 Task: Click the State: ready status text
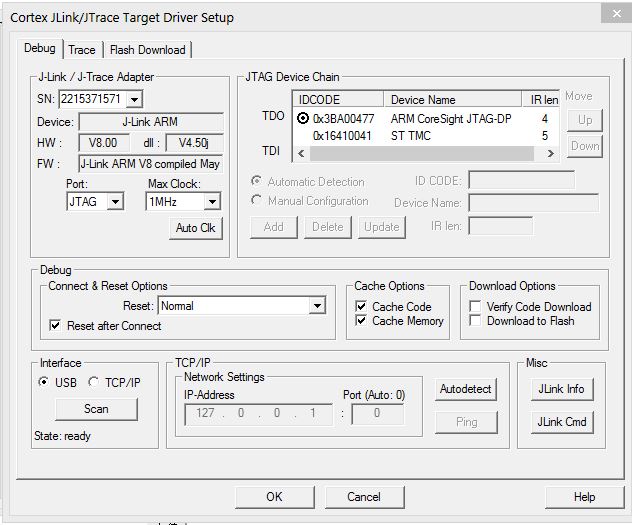pyautogui.click(x=62, y=436)
